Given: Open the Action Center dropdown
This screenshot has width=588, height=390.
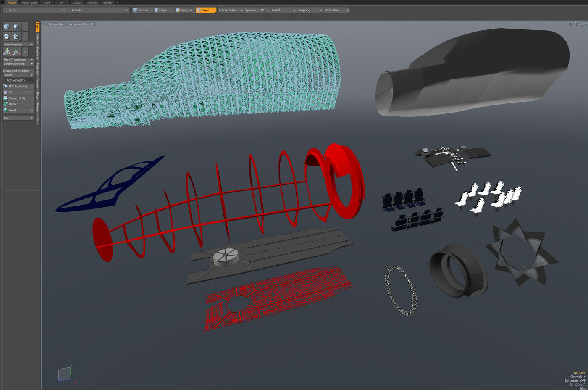Looking at the screenshot, I should [230, 10].
